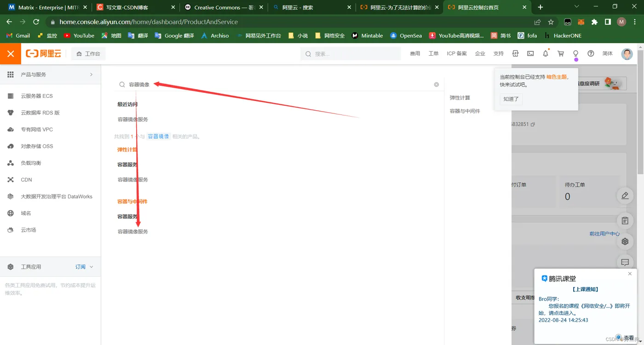This screenshot has height=345, width=644.
Task: Open the 支持 menu
Action: tap(499, 54)
